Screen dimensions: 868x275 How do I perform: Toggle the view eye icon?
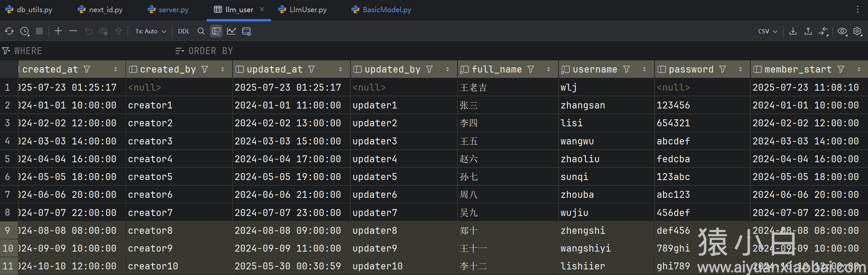[x=842, y=31]
